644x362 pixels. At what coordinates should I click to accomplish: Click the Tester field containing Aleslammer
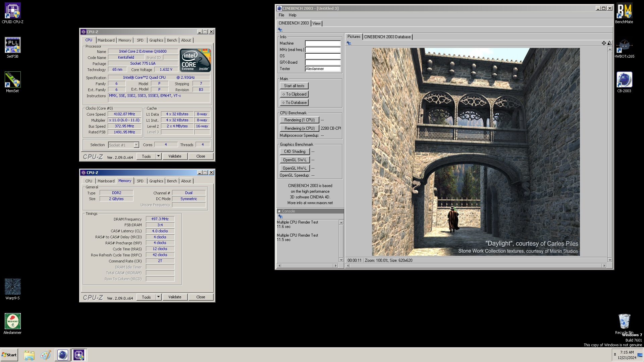click(323, 69)
